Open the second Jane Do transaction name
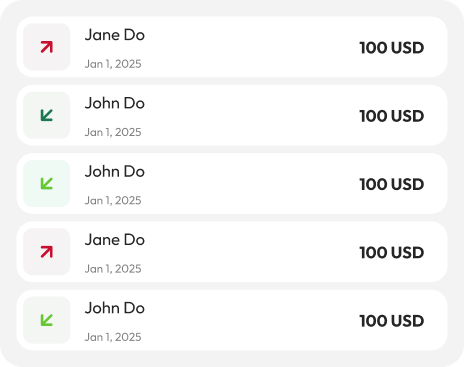The image size is (464, 367). click(115, 240)
